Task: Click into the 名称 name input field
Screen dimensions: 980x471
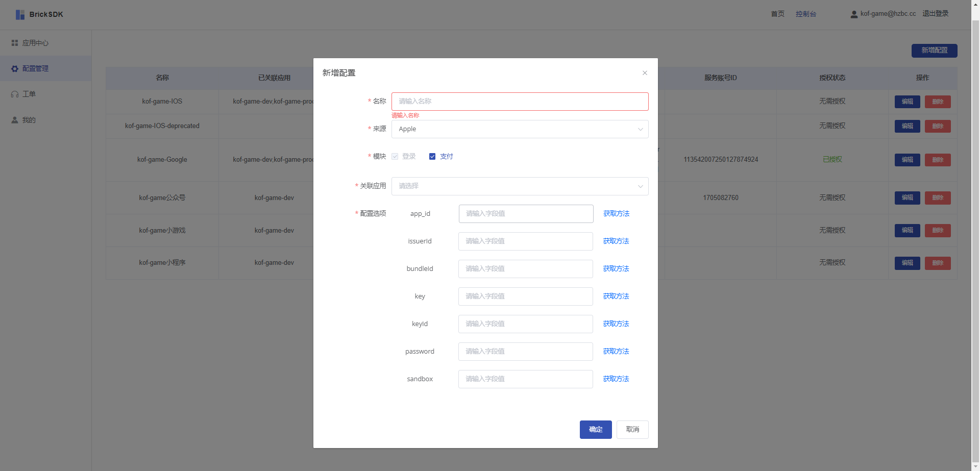Action: click(519, 102)
